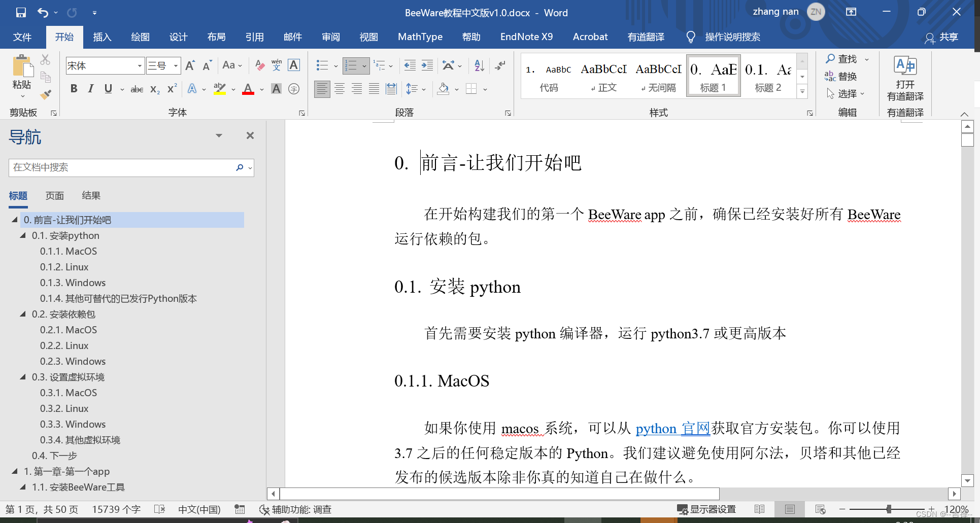Click the 共享 share button
This screenshot has height=523, width=980.
(x=942, y=38)
